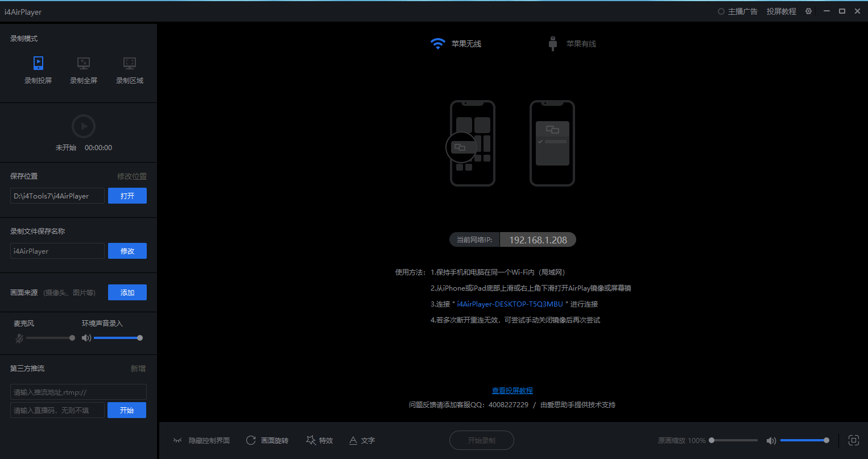
Task: Click the 修改 file name button
Action: pyautogui.click(x=127, y=251)
